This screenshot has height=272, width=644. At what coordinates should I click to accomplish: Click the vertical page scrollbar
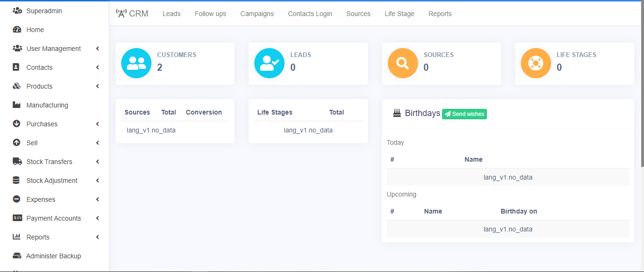642,94
